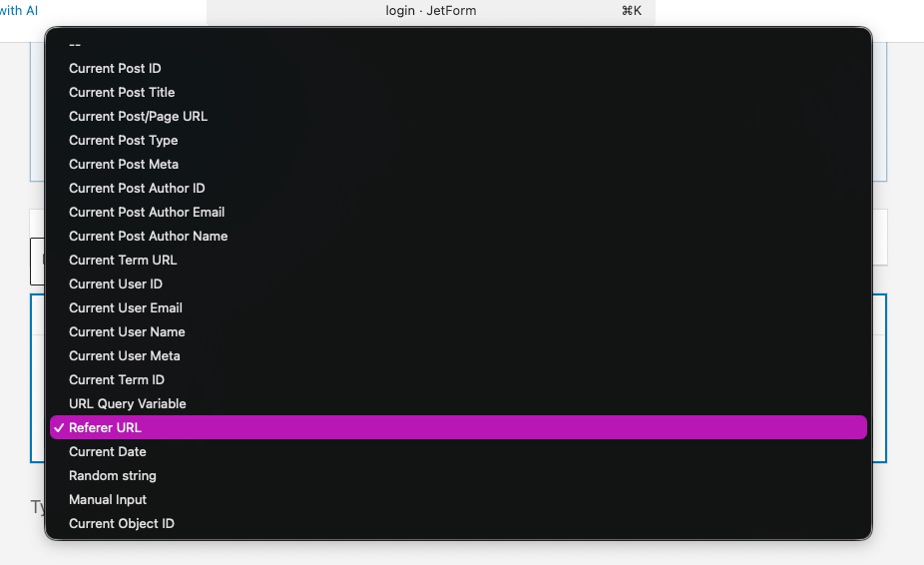924x565 pixels.
Task: Select Current Term ID entry
Action: click(117, 379)
